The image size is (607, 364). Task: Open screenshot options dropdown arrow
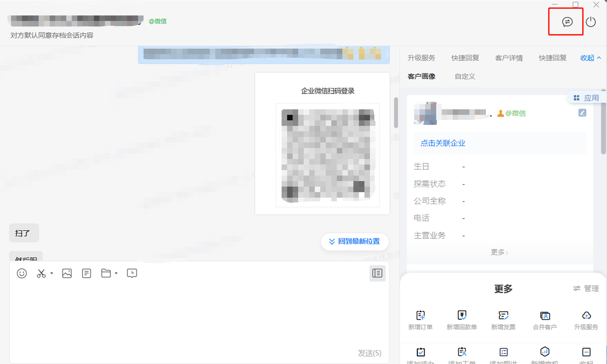[x=52, y=273]
